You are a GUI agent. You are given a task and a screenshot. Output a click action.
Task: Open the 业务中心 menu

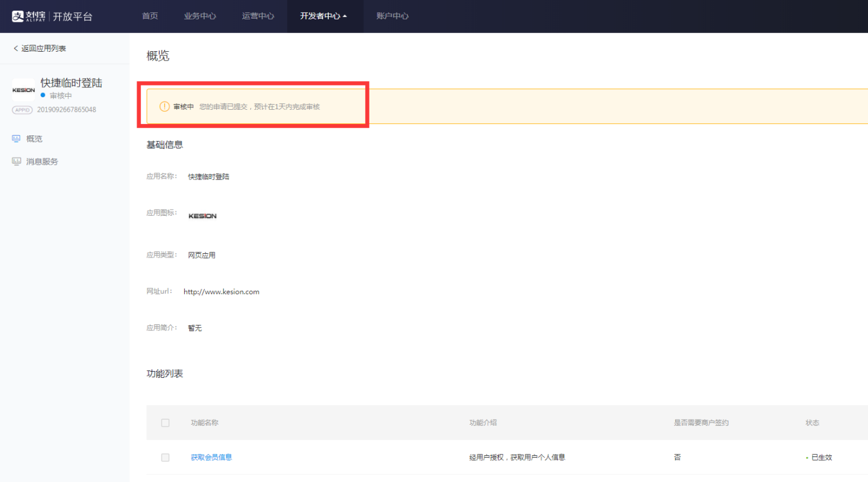click(200, 16)
